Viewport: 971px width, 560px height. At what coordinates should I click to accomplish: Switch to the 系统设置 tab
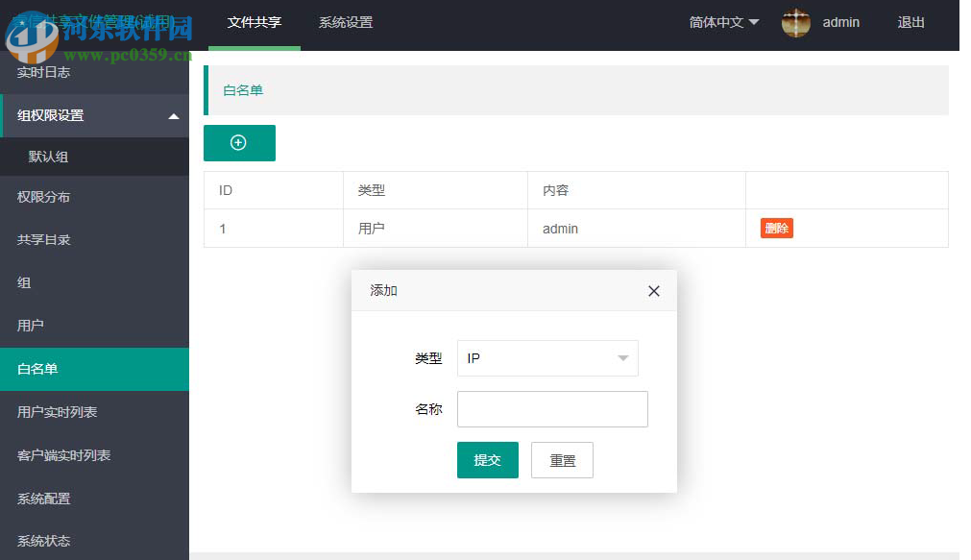tap(345, 21)
